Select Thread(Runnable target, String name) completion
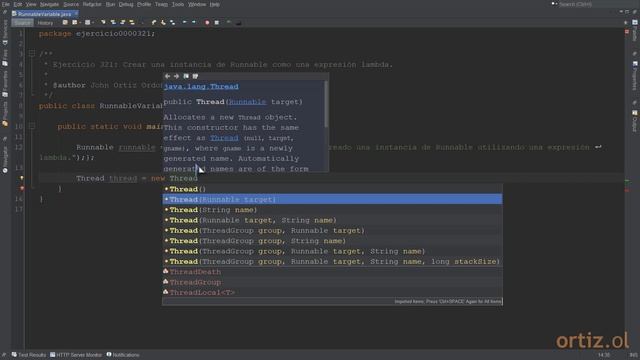 click(332, 220)
